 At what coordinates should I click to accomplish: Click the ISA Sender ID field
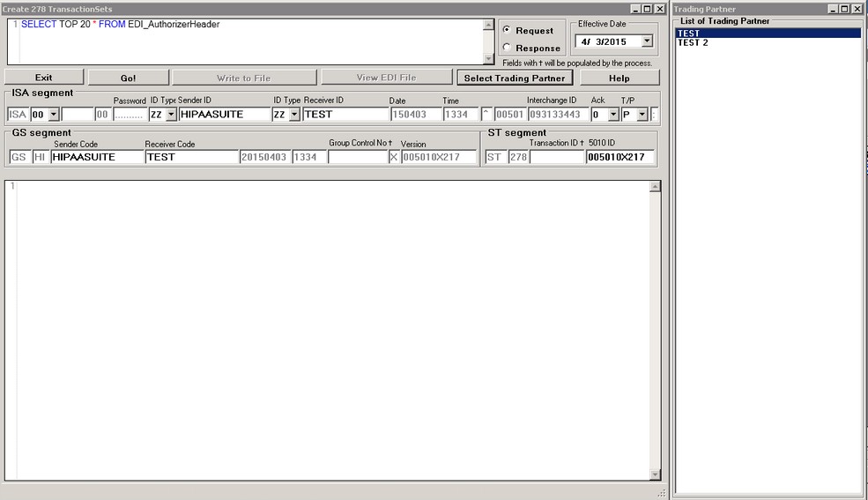point(224,115)
